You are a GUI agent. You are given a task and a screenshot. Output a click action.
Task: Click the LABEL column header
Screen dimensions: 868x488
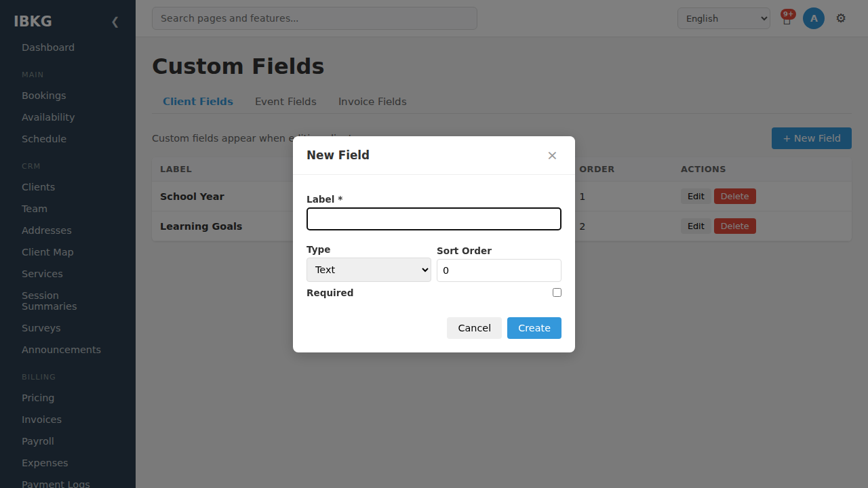(176, 169)
